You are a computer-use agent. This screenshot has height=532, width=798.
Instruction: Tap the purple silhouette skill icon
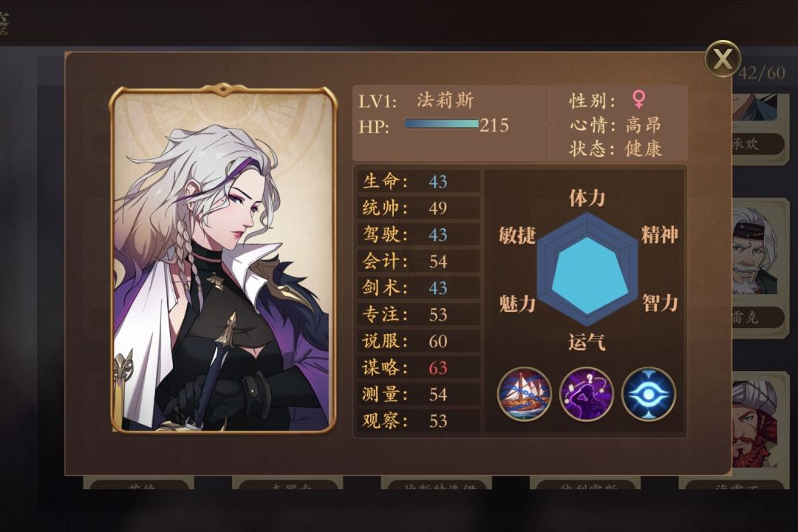586,394
